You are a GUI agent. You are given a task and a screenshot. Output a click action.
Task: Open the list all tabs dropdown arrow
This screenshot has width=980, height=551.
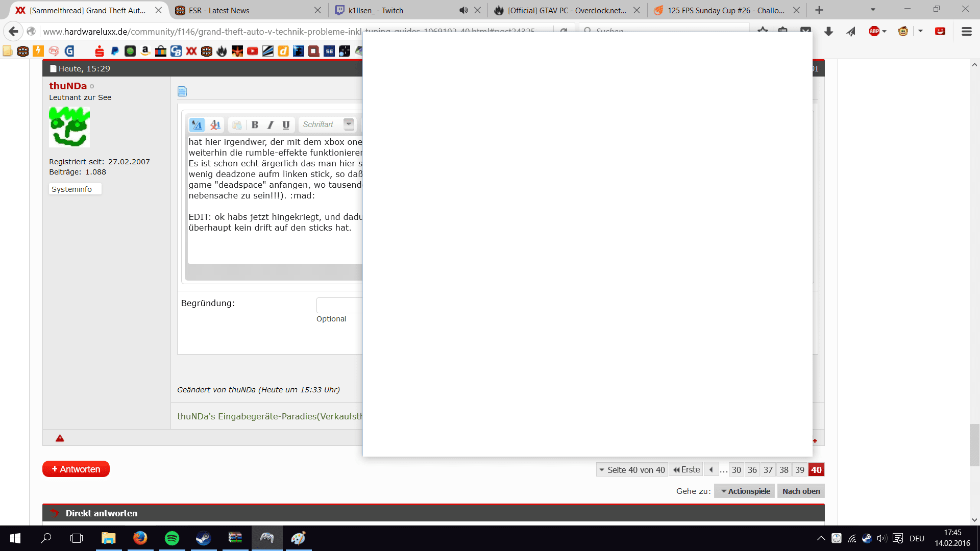pos(873,10)
